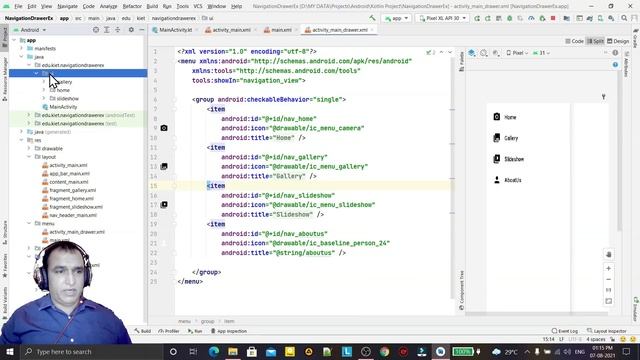Open Google Chrome from taskbar
Viewport: 640px width, 360px height.
[384, 351]
